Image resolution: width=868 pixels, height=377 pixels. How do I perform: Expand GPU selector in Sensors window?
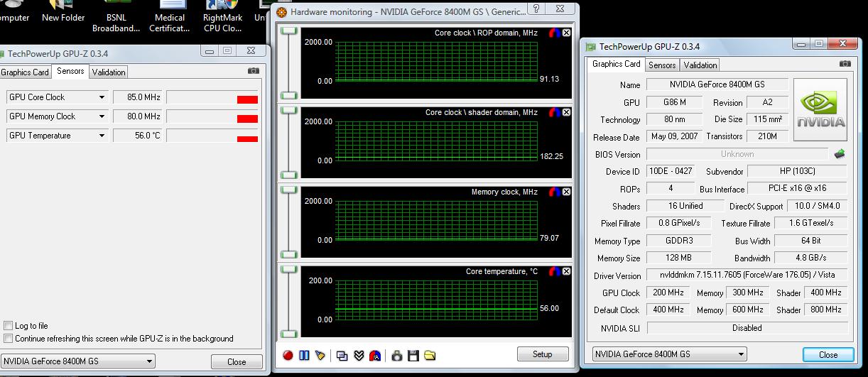pyautogui.click(x=149, y=361)
